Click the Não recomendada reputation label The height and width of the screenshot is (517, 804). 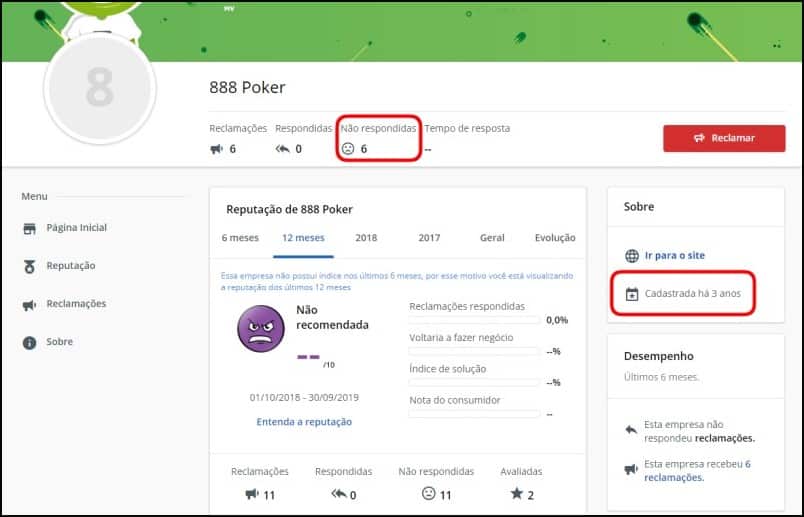332,317
